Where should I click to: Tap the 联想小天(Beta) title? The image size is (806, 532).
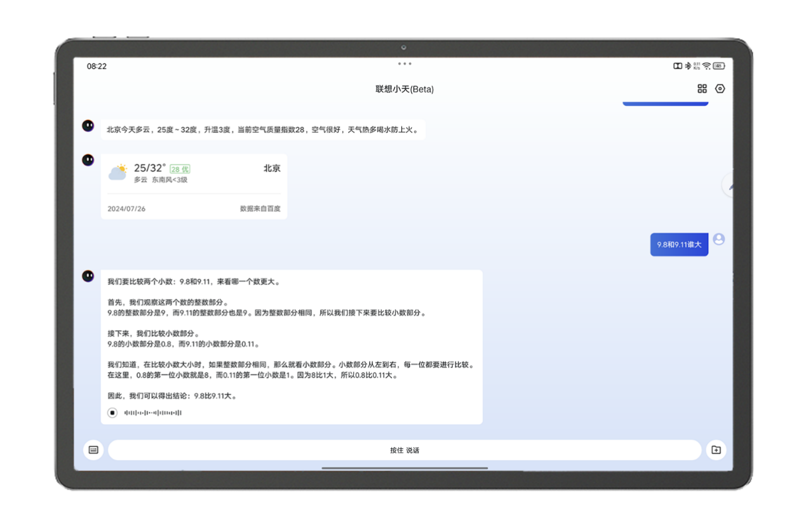click(405, 90)
